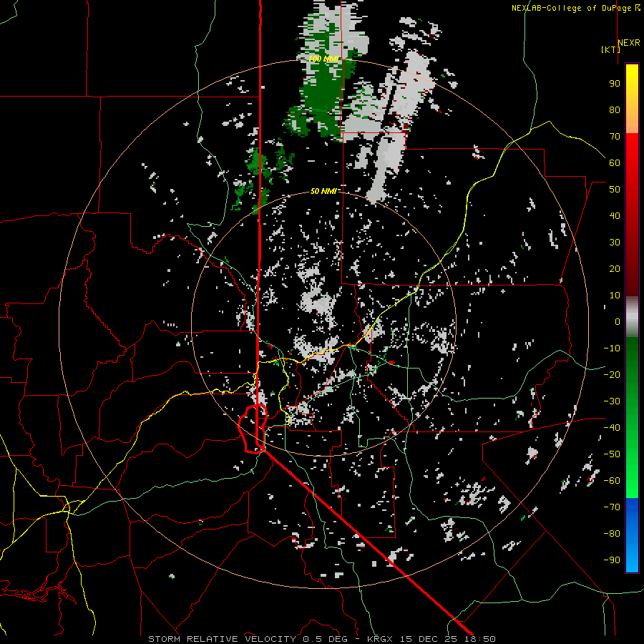Click the 60 scale value label
This screenshot has height=644, width=644.
615,162
